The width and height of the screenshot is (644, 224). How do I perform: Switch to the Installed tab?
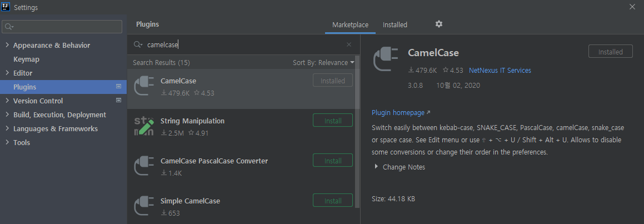coord(395,25)
